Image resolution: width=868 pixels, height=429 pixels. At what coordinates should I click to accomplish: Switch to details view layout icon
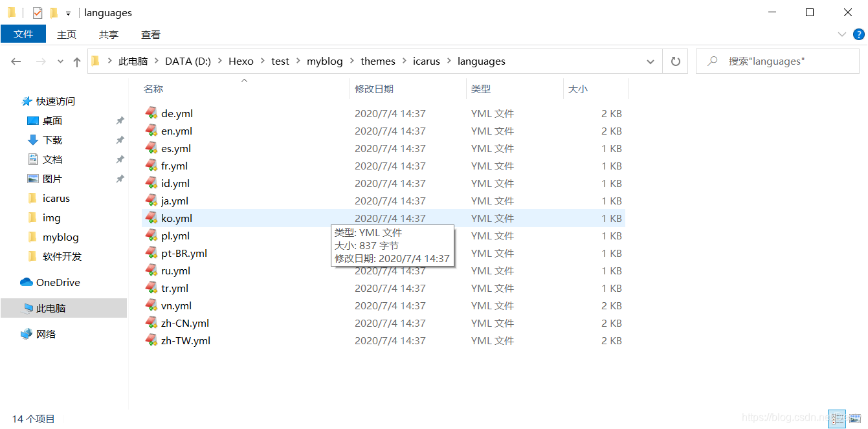click(x=837, y=419)
